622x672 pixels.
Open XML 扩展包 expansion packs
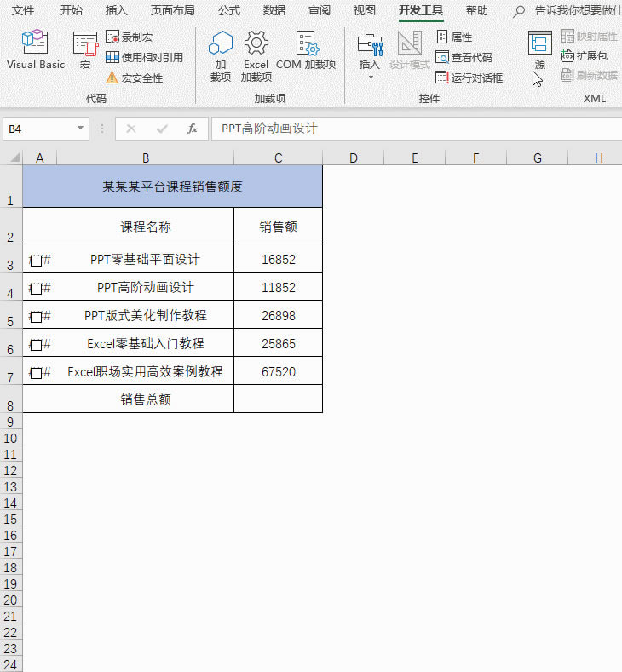coord(584,55)
